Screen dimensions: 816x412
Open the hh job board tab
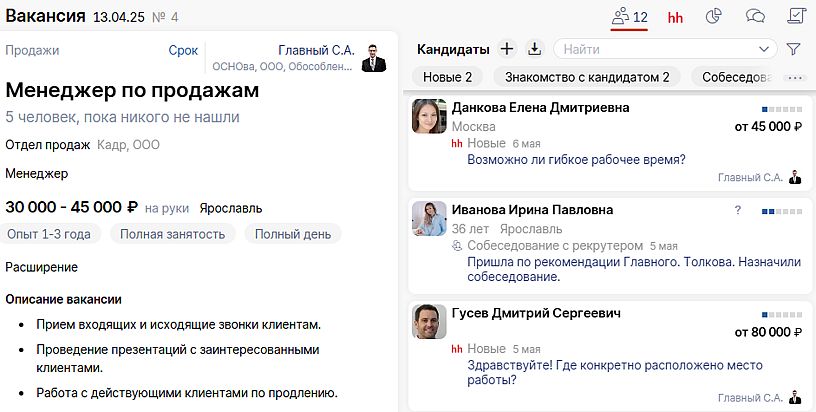point(675,17)
